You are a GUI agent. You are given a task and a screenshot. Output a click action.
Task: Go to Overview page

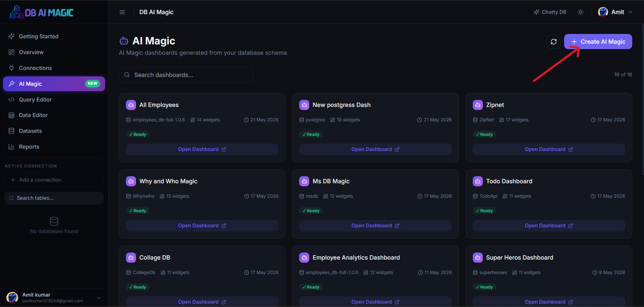(54, 52)
